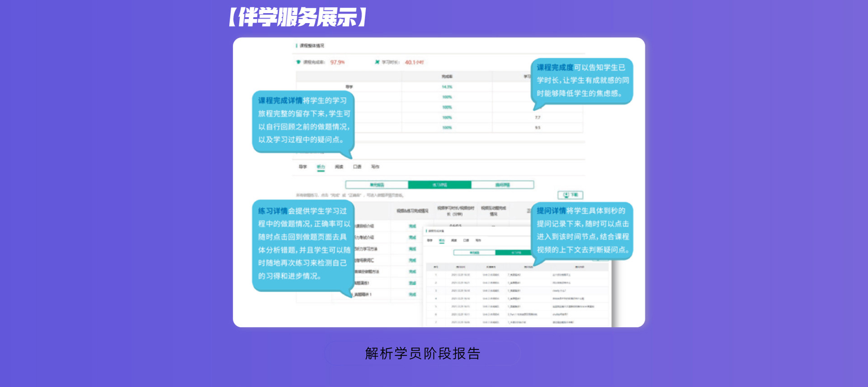
Task: Click the green icon beside 学习时长
Action: tap(377, 62)
